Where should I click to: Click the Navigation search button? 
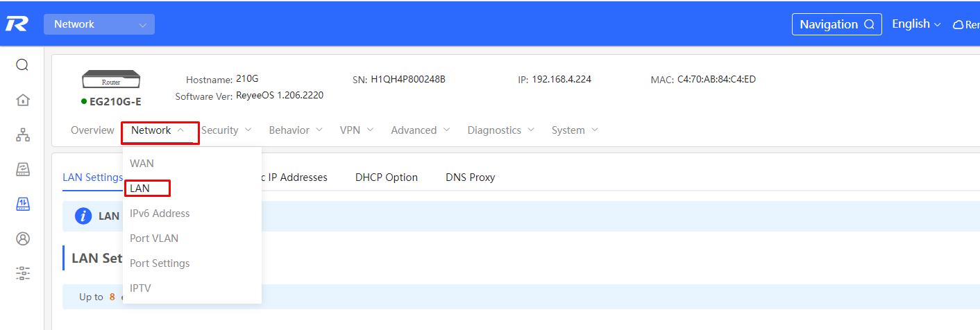[837, 24]
